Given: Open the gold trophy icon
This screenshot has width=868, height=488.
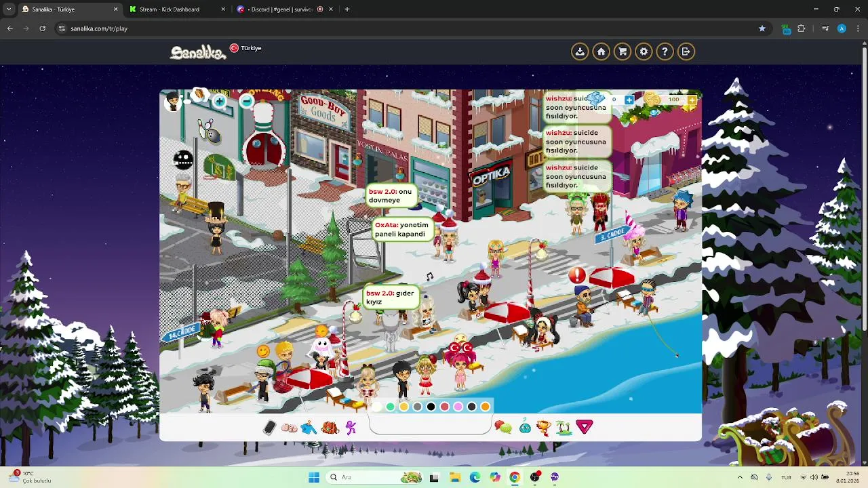Looking at the screenshot, I should click(x=543, y=427).
